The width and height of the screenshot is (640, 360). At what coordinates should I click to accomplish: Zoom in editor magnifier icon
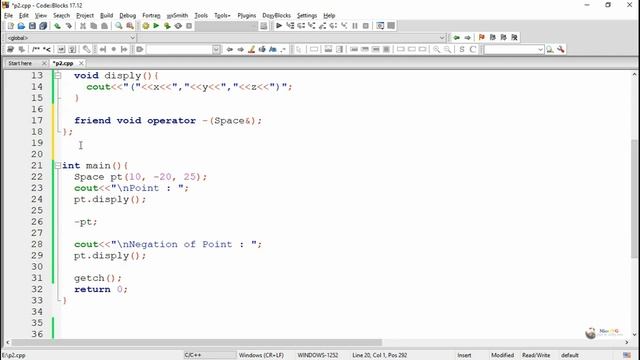coord(437,49)
